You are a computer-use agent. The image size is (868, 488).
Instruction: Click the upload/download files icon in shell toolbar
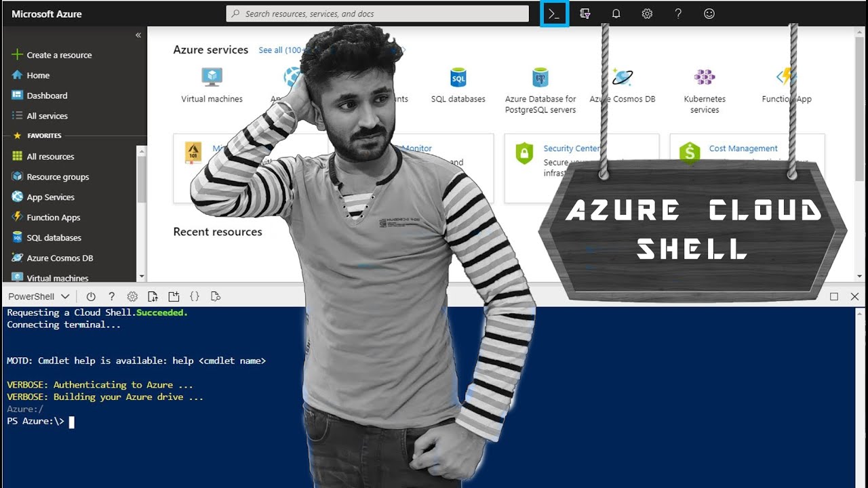pos(153,296)
